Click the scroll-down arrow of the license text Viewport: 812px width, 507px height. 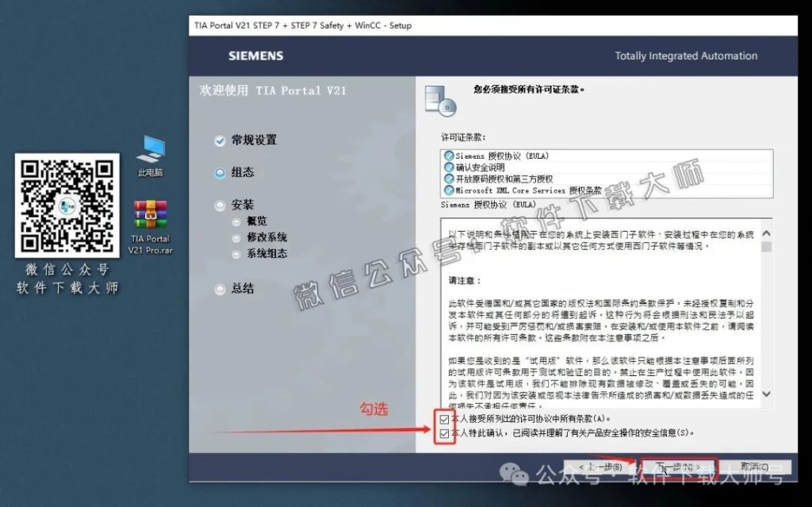click(x=765, y=394)
